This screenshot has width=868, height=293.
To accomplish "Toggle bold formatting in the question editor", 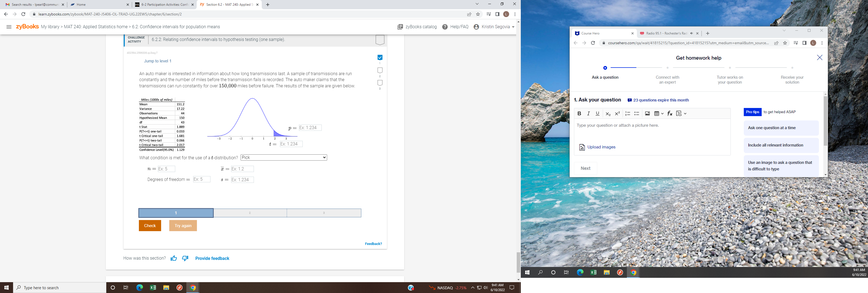I will [580, 114].
